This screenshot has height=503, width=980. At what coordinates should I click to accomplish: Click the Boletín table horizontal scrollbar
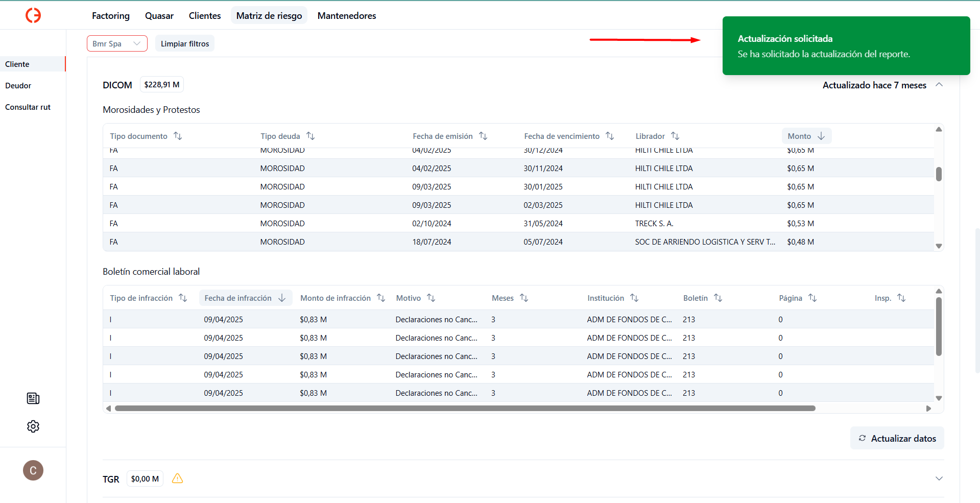465,409
